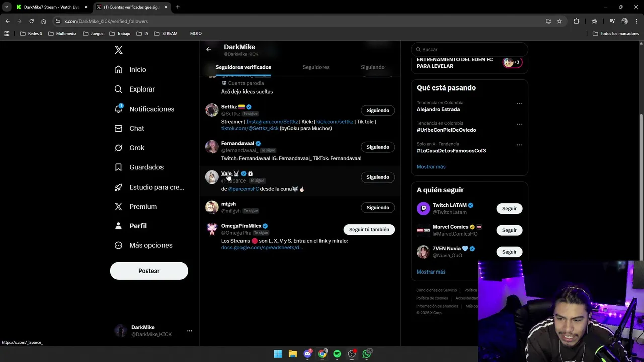Image resolution: width=644 pixels, height=362 pixels.
Task: Open Alejandro Estrada trend
Action: coord(438,109)
